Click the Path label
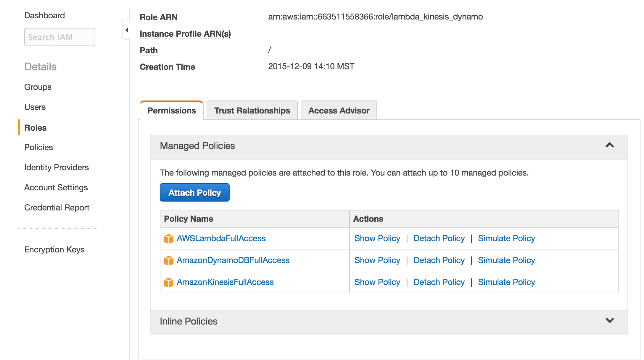This screenshot has width=644, height=360. pyautogui.click(x=149, y=50)
